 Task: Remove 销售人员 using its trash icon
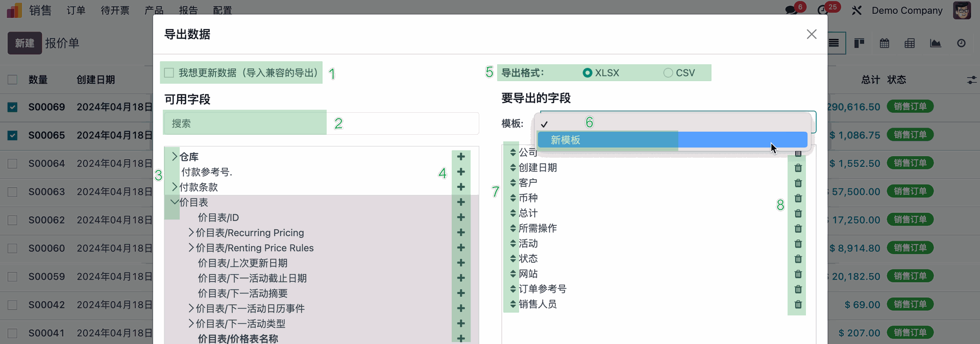(x=798, y=305)
